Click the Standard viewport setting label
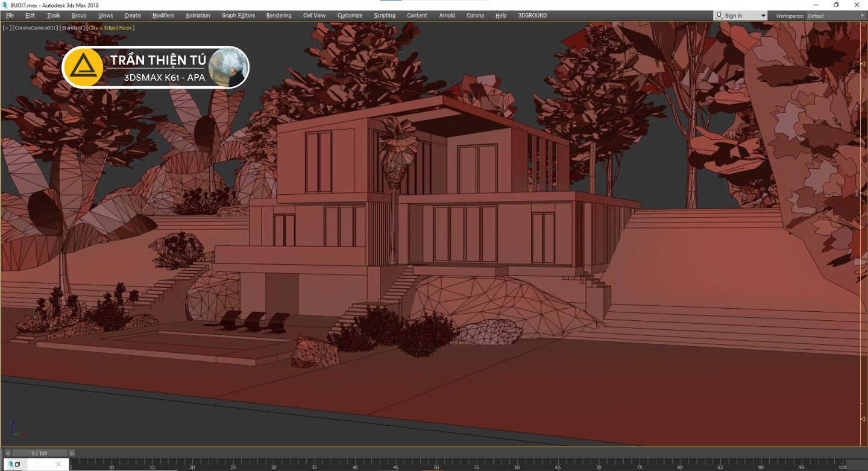Viewport: 868px width, 471px height. (x=72, y=28)
